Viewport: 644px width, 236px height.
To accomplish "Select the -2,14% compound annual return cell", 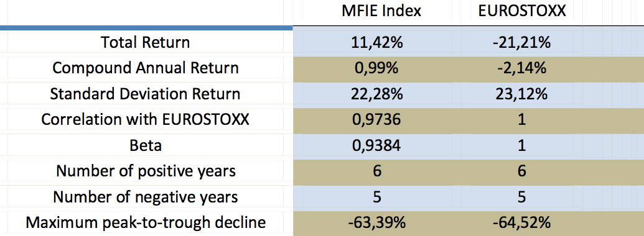I will click(x=521, y=68).
